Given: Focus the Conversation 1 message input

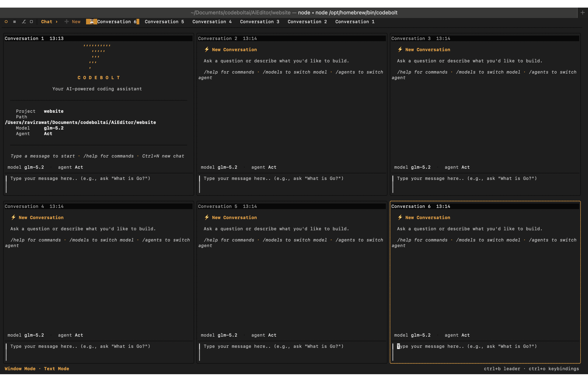Looking at the screenshot, I should (99, 184).
